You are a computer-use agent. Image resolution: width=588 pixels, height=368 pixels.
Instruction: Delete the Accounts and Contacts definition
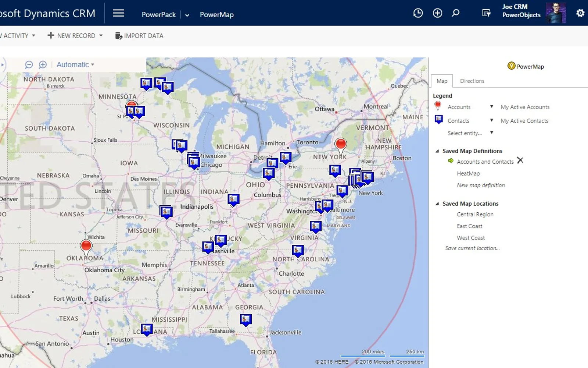coord(520,160)
